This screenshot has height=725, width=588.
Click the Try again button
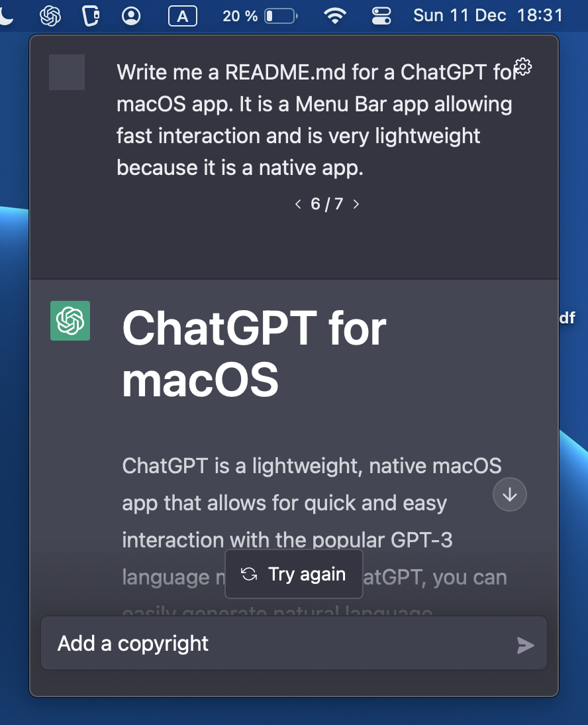pyautogui.click(x=293, y=574)
